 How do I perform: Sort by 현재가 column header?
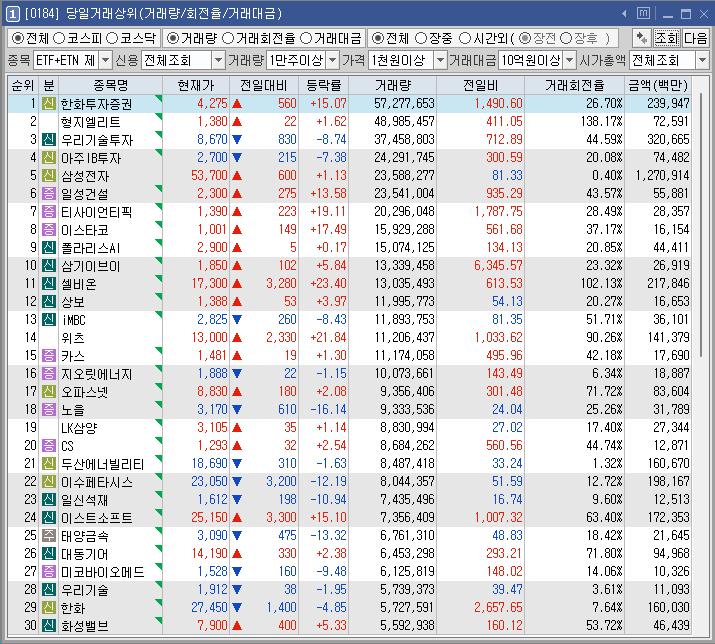coord(196,85)
